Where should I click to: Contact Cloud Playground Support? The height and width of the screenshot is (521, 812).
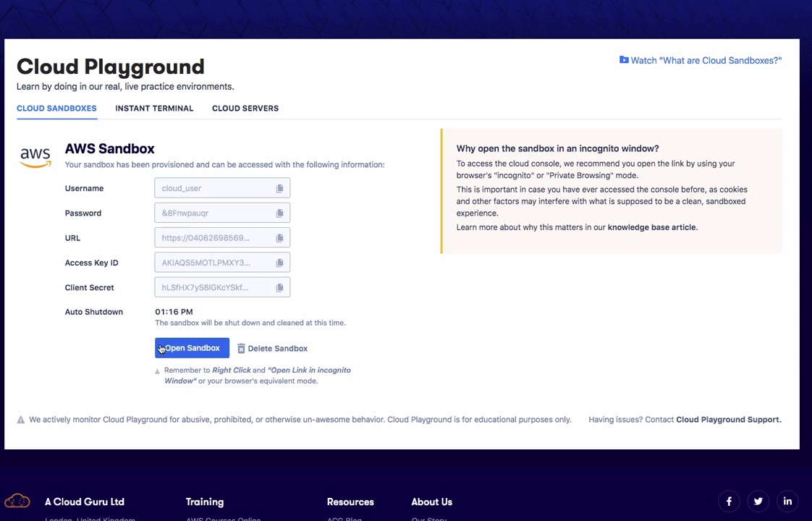tap(728, 420)
